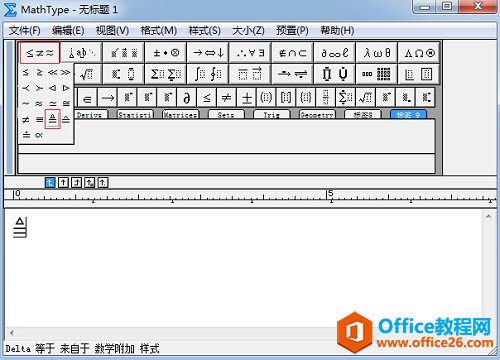Open the operator symbols palette
This screenshot has height=360, width=500.
tap(166, 53)
